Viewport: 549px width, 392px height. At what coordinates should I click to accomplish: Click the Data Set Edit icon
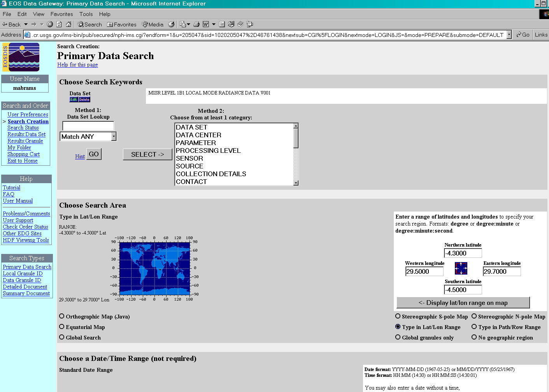[74, 100]
